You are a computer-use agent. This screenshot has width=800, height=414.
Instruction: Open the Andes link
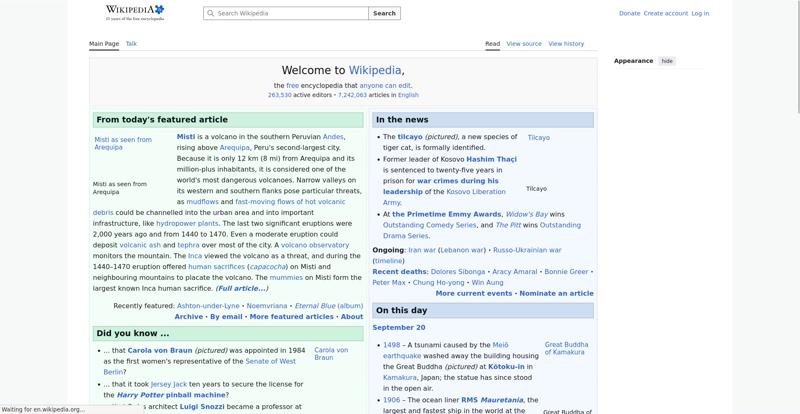(333, 137)
